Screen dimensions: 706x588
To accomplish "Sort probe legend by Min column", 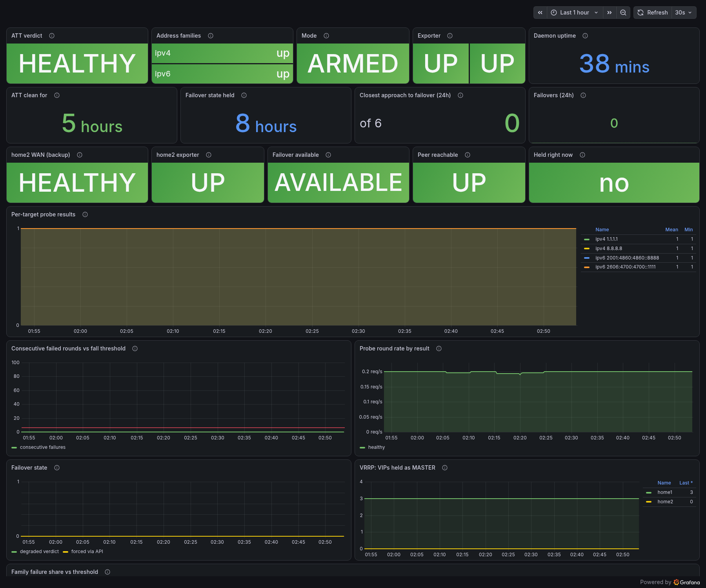I will point(688,230).
